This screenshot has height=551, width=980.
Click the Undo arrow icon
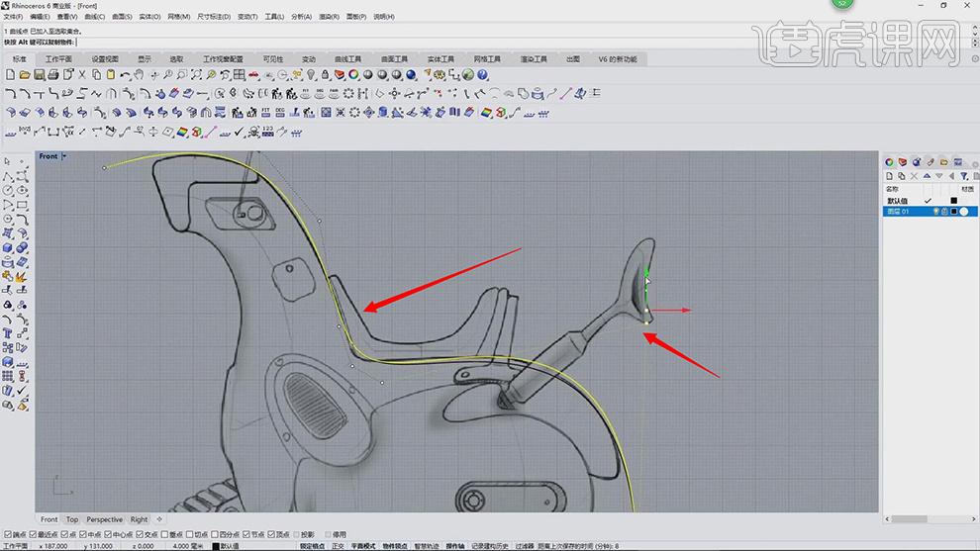point(125,75)
